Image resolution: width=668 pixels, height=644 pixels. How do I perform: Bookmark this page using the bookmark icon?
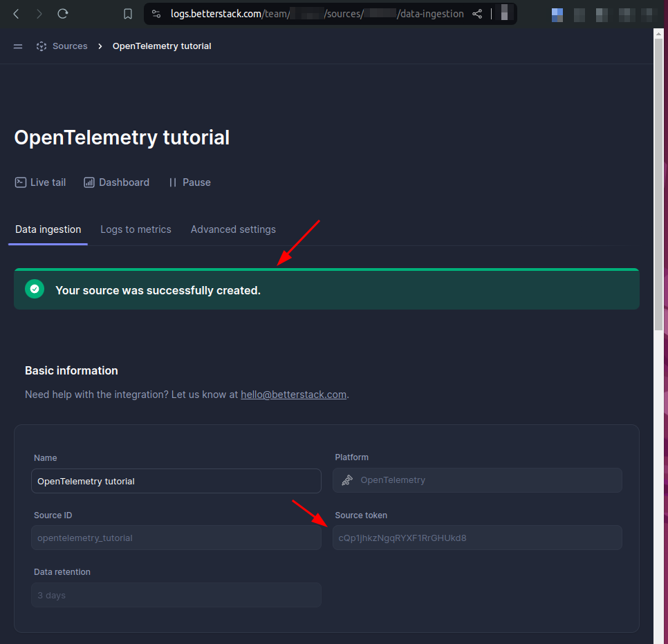coord(128,14)
